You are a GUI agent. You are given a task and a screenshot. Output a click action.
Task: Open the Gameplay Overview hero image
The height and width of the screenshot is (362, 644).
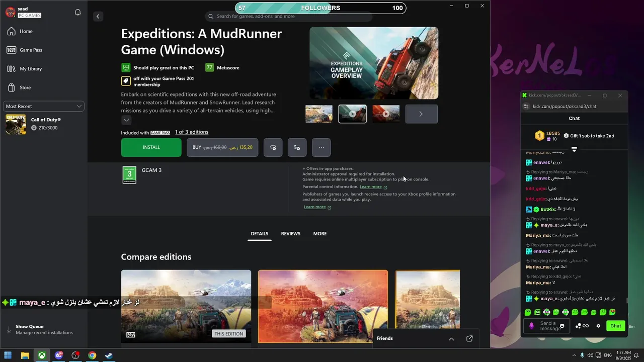pos(374,63)
